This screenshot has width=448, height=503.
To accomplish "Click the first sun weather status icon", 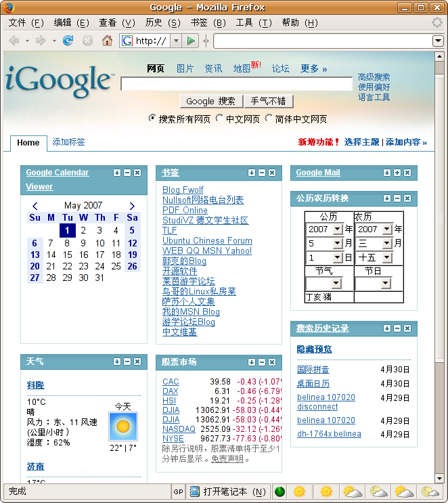I will [299, 491].
